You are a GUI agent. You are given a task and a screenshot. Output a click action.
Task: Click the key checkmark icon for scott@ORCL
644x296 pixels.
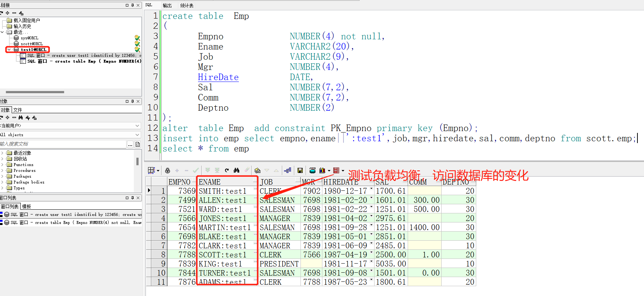(137, 44)
